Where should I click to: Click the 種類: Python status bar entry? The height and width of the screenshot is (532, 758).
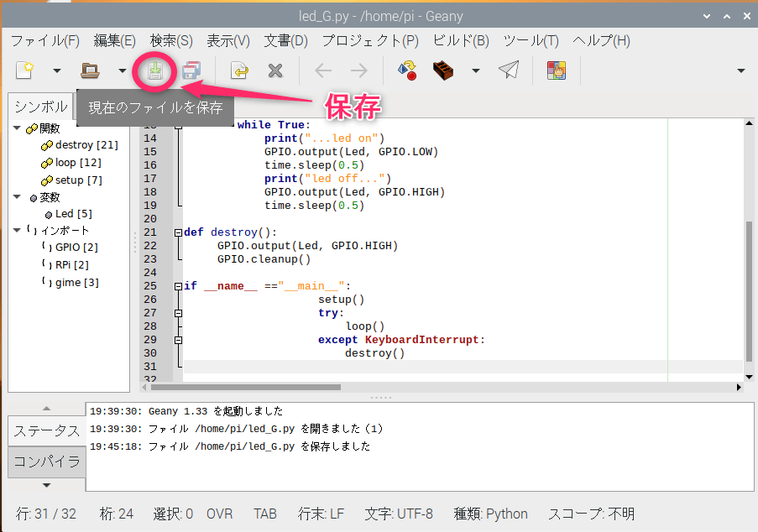491,514
